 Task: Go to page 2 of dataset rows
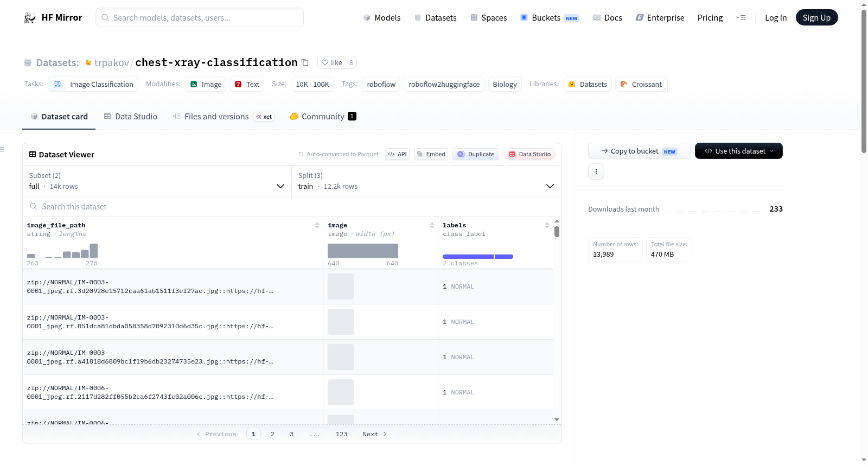pyautogui.click(x=272, y=434)
